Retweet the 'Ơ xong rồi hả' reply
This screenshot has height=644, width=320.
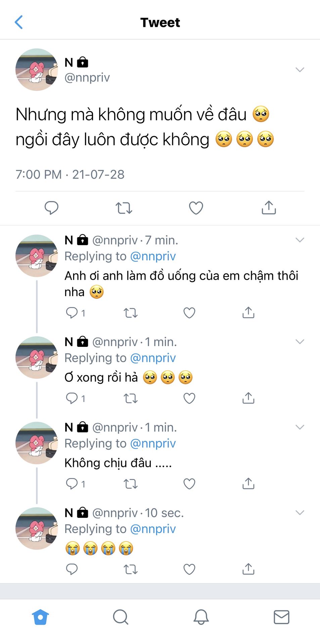pyautogui.click(x=131, y=398)
